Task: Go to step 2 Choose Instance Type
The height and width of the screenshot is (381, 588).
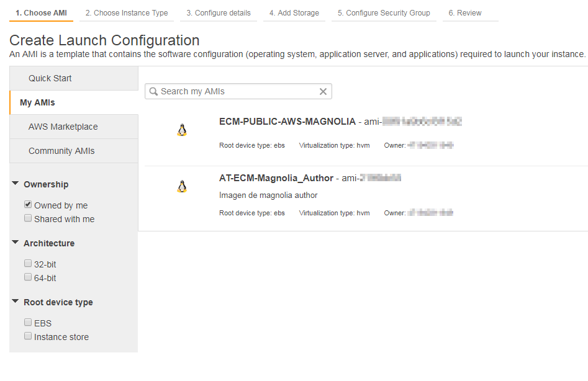Action: tap(127, 13)
